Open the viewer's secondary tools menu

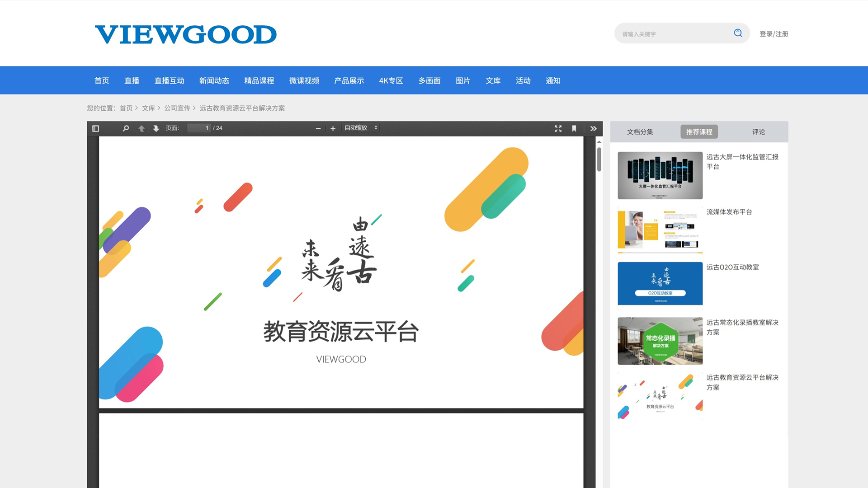[x=593, y=128]
